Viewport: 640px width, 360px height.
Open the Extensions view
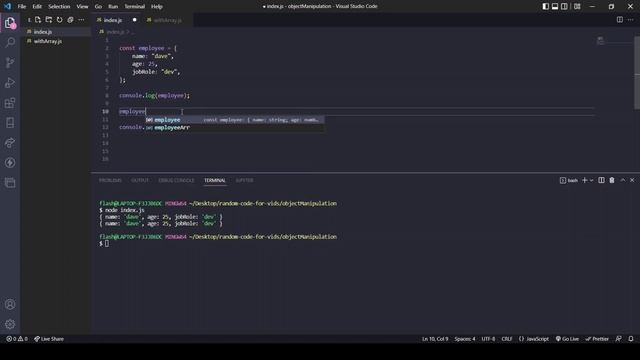click(10, 102)
